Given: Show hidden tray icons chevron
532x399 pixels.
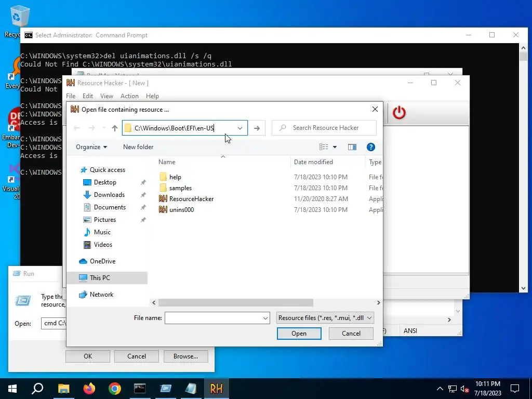Looking at the screenshot, I should coord(440,389).
